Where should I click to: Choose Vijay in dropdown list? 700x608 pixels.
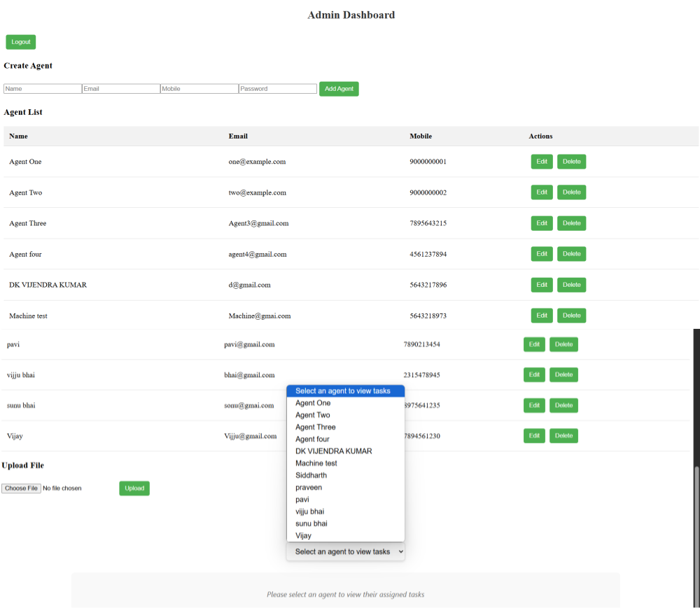tap(346, 536)
